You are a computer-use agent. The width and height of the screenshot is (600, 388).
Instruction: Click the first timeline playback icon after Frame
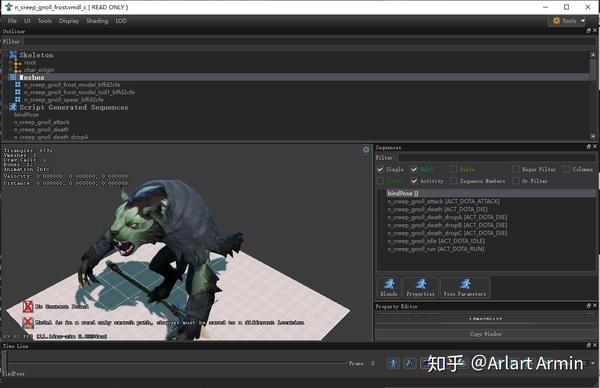click(393, 363)
